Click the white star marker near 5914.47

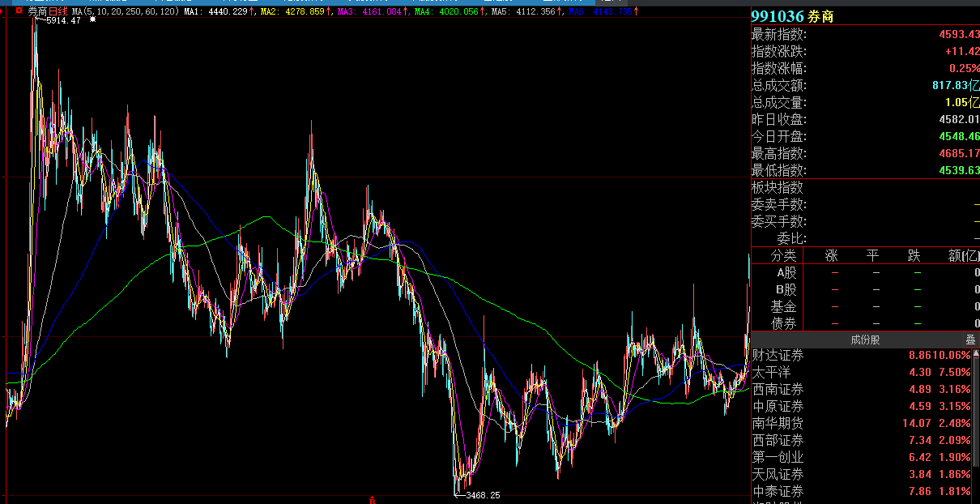[x=92, y=19]
